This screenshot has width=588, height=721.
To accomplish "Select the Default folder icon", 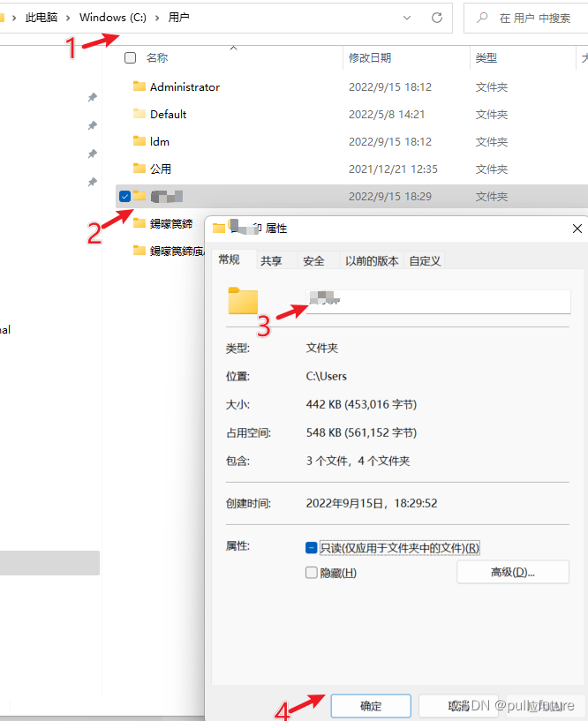I will click(139, 114).
